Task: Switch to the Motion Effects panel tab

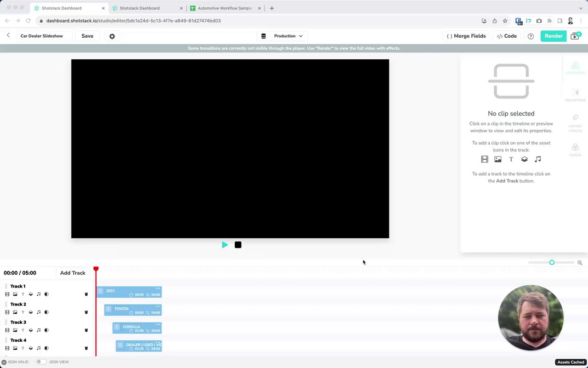Action: 575,123
